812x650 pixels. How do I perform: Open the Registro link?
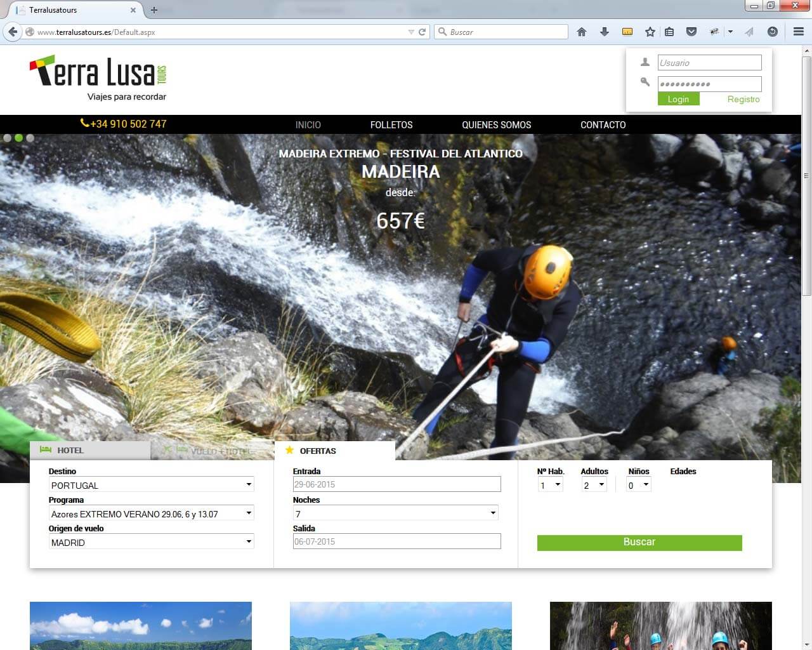pyautogui.click(x=743, y=99)
